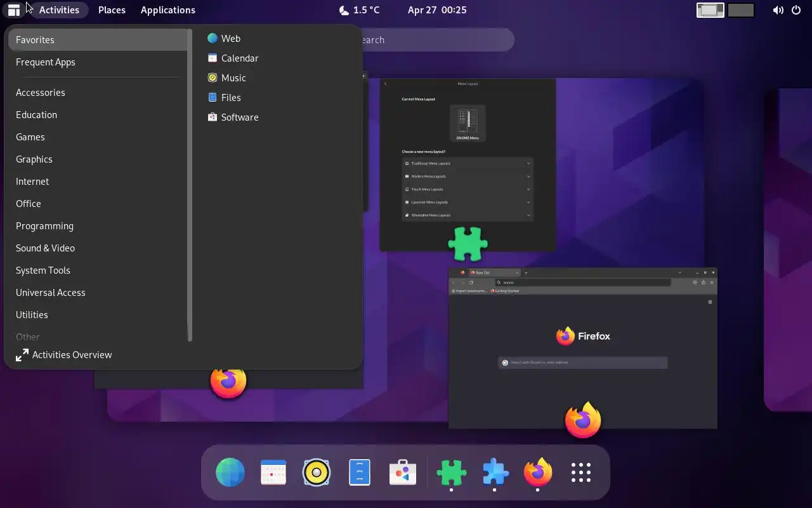This screenshot has height=508, width=812.
Task: Click the blue puzzle Extension Manager dock icon
Action: [495, 472]
